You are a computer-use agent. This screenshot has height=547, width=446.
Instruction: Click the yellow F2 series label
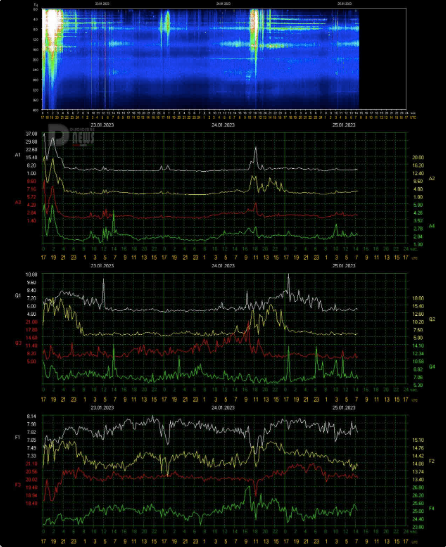pyautogui.click(x=432, y=461)
